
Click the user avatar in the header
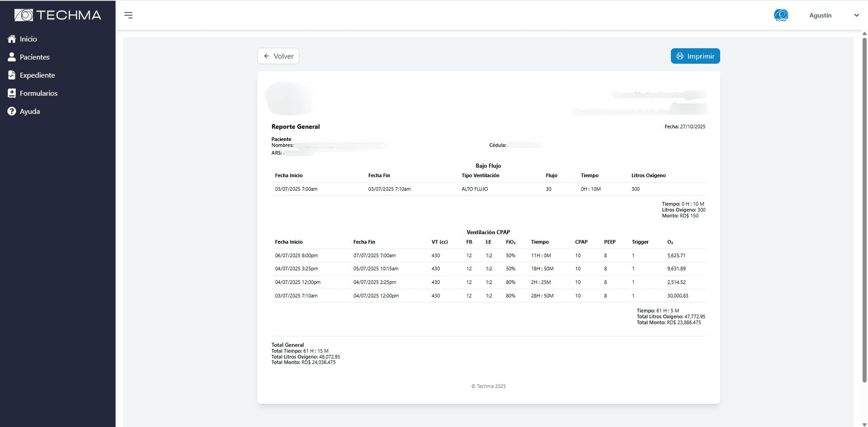[x=781, y=15]
